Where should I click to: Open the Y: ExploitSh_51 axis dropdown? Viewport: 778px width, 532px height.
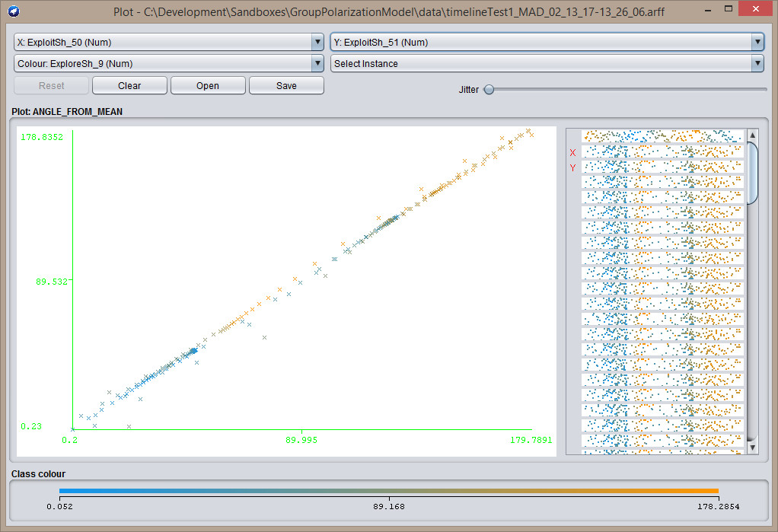coord(547,43)
